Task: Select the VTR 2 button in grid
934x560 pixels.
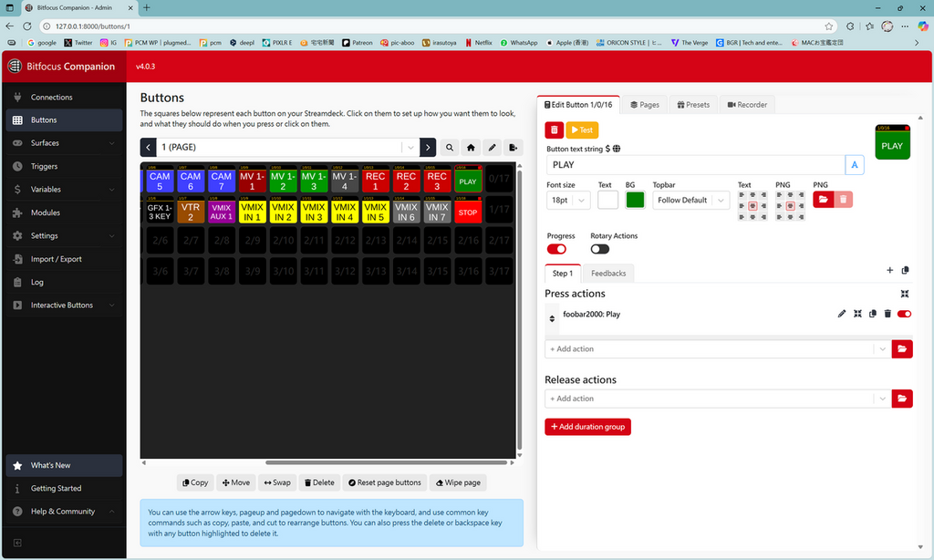Action: point(191,212)
